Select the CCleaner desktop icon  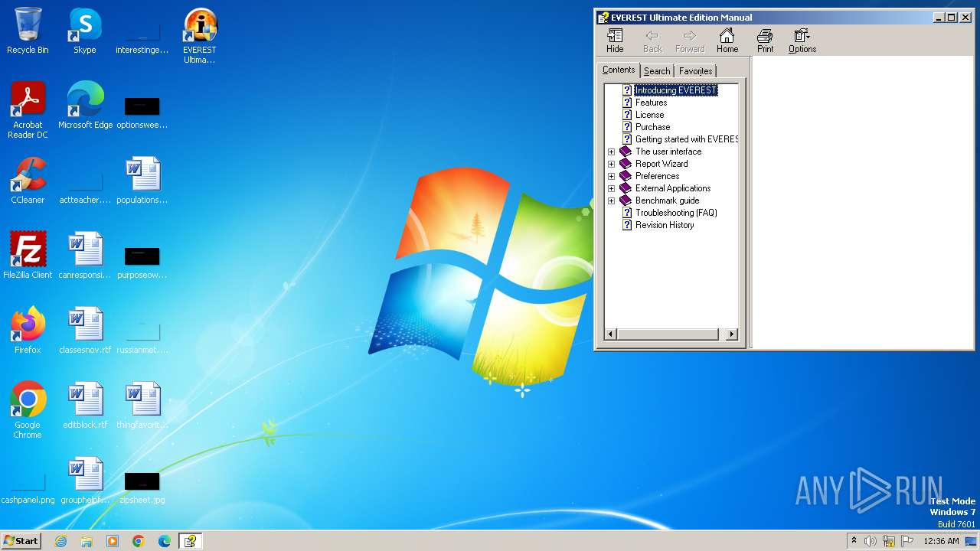click(28, 181)
